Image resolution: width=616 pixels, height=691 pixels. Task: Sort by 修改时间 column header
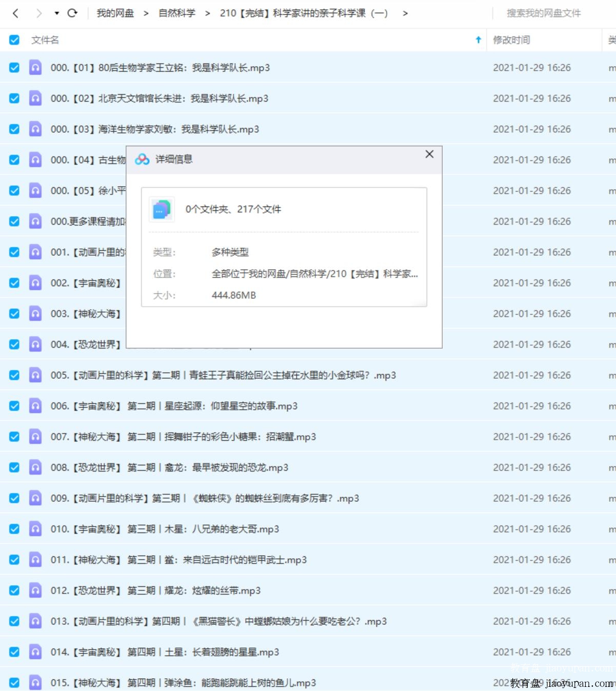click(511, 40)
